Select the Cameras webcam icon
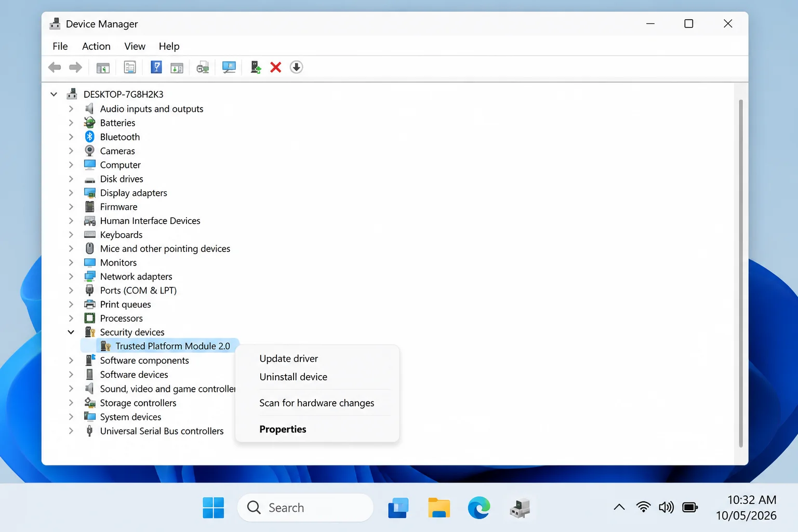The width and height of the screenshot is (798, 532). tap(89, 151)
